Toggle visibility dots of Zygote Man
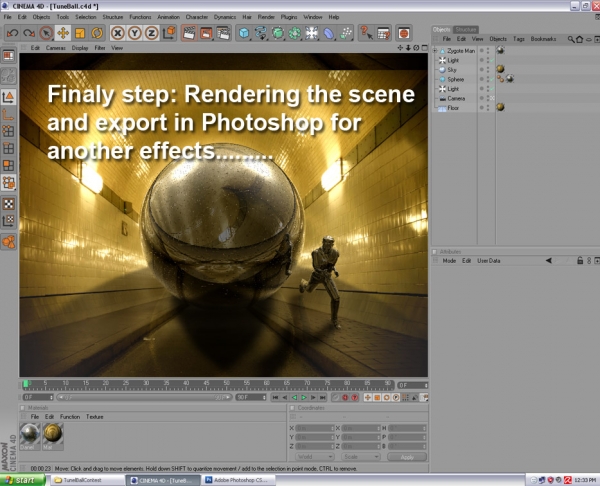Screen dimensions: 600x486 pyautogui.click(x=488, y=51)
